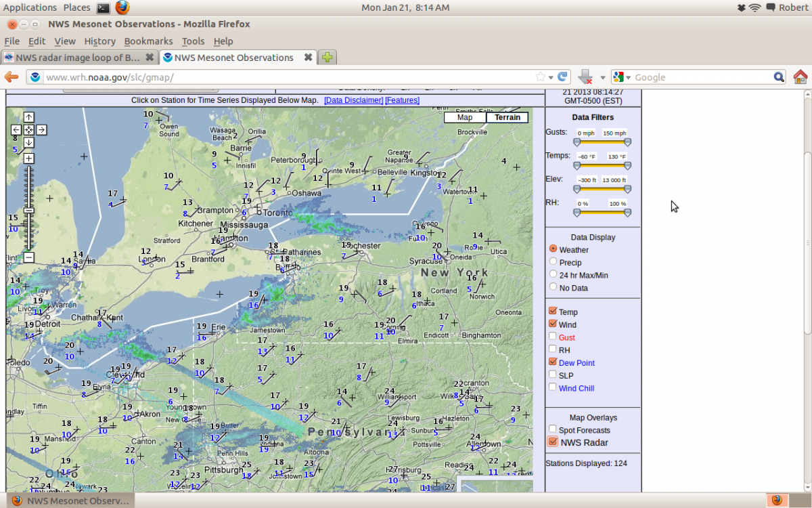The width and height of the screenshot is (812, 508).
Task: Open the Robert user menu
Action: pyautogui.click(x=793, y=7)
